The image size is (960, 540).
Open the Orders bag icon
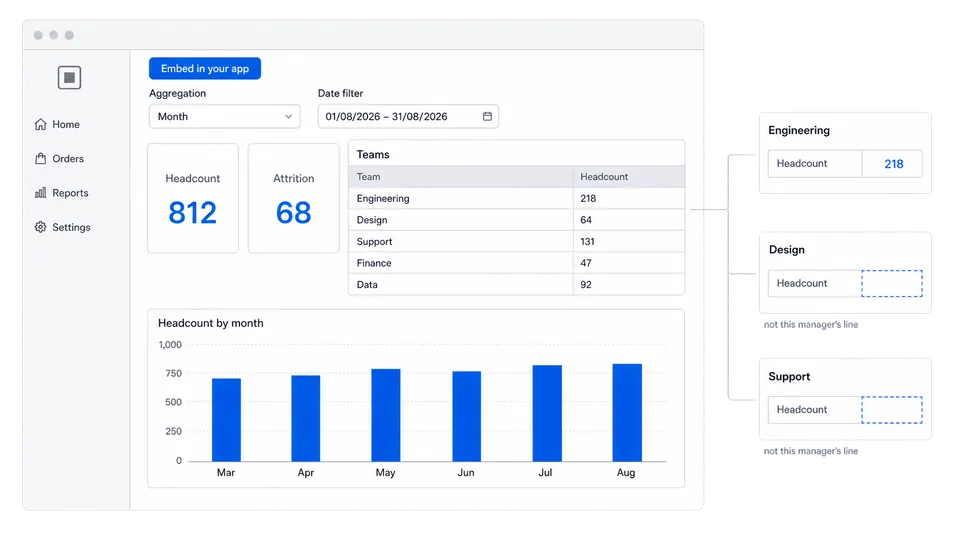[x=40, y=159]
